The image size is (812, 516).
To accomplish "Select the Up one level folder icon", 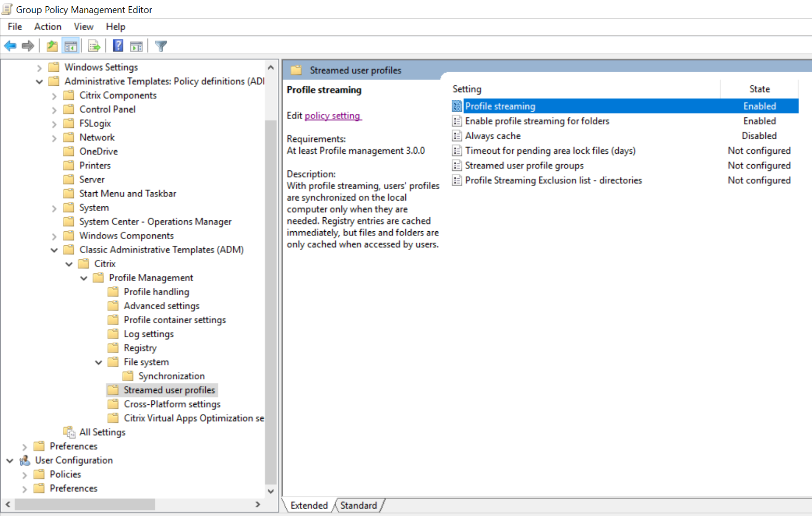I will pyautogui.click(x=51, y=46).
